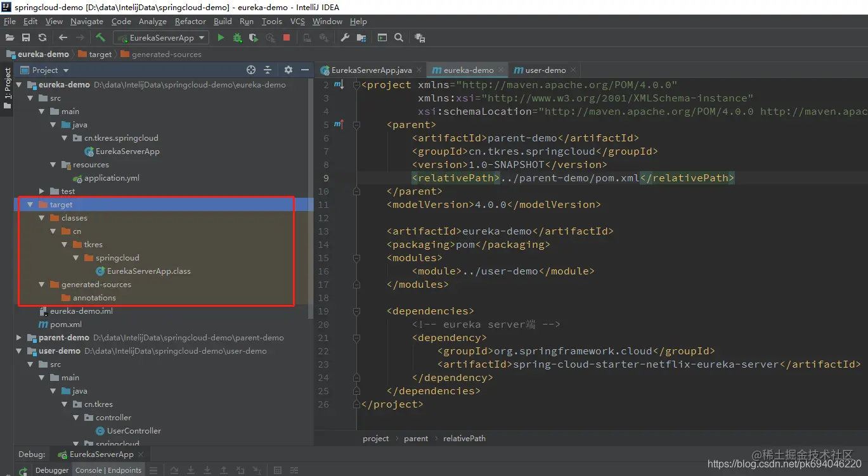The width and height of the screenshot is (868, 476).
Task: Collapse the resources folder arrow
Action: coord(53,165)
